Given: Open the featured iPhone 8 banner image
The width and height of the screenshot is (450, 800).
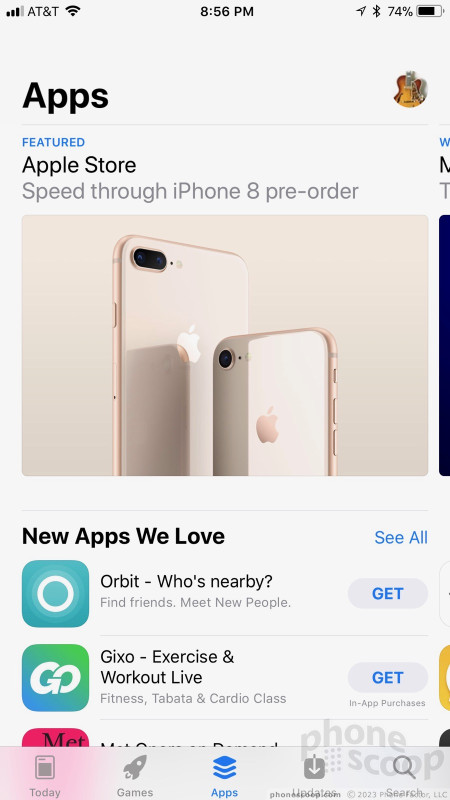Looking at the screenshot, I should click(x=225, y=345).
